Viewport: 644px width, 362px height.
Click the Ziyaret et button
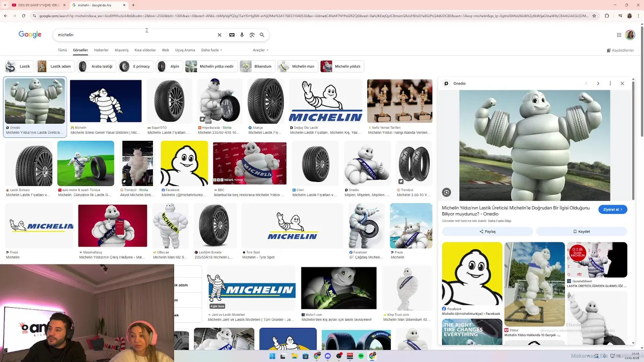[613, 210]
